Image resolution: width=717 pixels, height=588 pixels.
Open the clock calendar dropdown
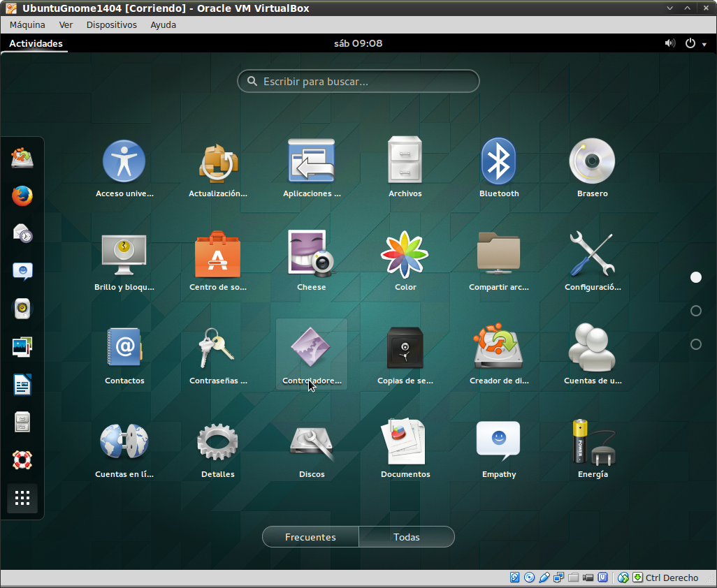(x=358, y=43)
